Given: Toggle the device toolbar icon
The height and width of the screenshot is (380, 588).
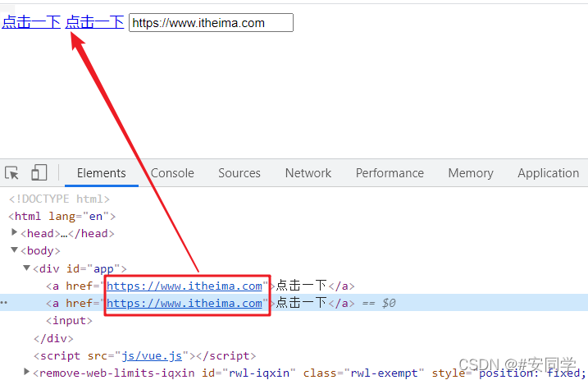Looking at the screenshot, I should 39,172.
